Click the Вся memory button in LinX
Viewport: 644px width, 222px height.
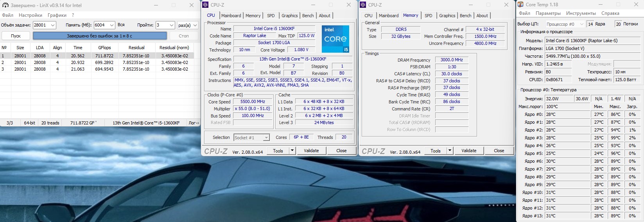(x=121, y=25)
